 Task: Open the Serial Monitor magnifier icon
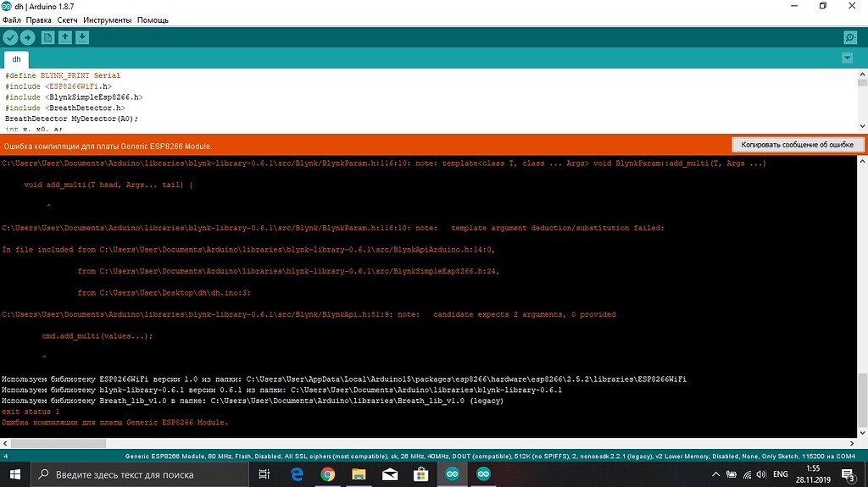pyautogui.click(x=850, y=37)
